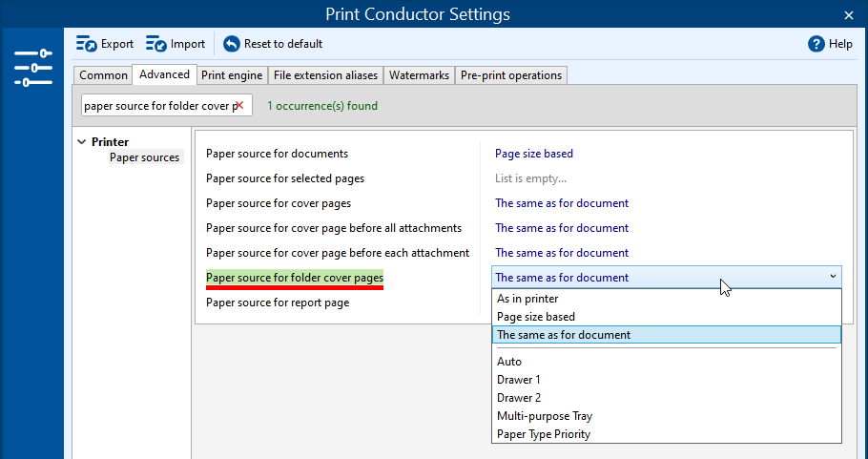Open Help via question mark icon
The image size is (868, 459).
pyautogui.click(x=816, y=44)
